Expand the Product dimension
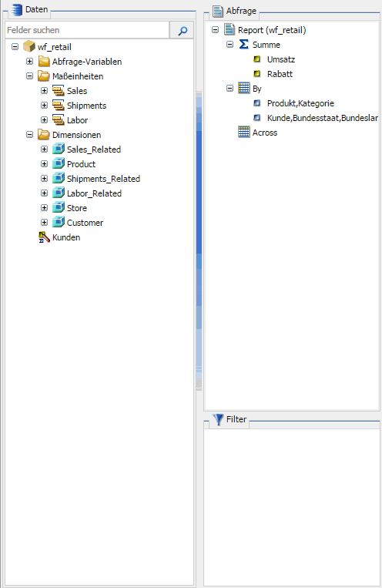 (44, 163)
